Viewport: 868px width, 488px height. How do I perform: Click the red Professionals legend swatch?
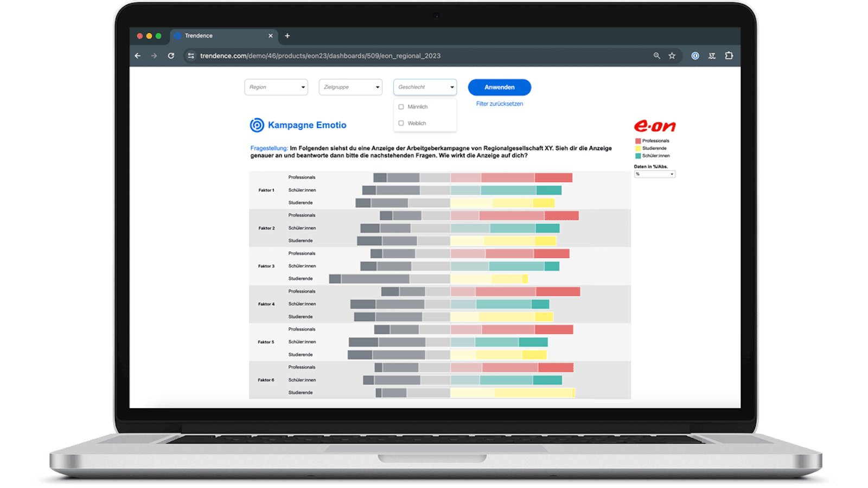pyautogui.click(x=638, y=141)
